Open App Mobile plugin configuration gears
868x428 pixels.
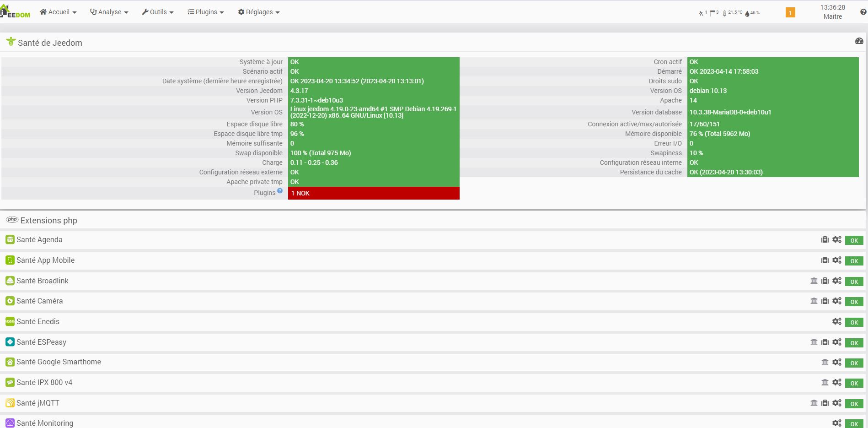click(837, 260)
